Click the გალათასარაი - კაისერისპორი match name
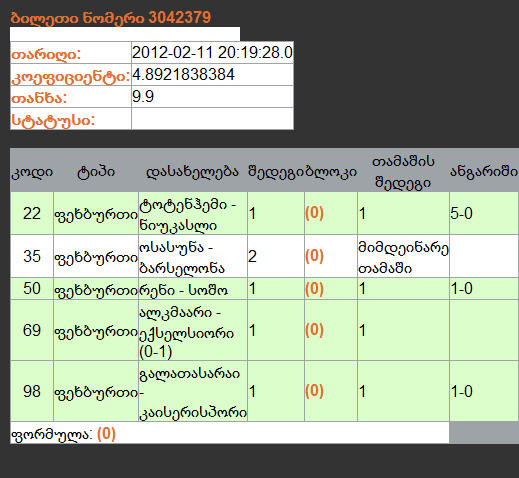 click(193, 391)
